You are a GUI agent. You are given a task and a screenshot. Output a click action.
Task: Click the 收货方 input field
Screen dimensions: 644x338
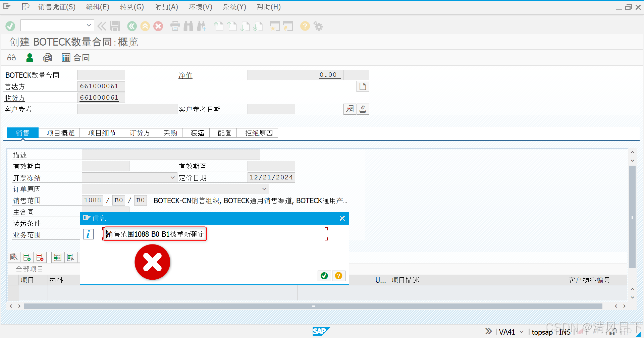(101, 98)
